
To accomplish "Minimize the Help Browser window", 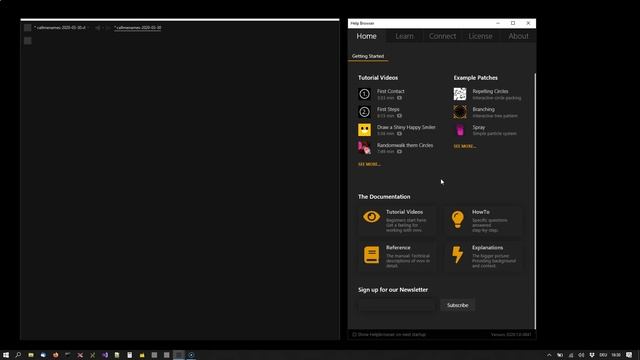I will (x=498, y=23).
